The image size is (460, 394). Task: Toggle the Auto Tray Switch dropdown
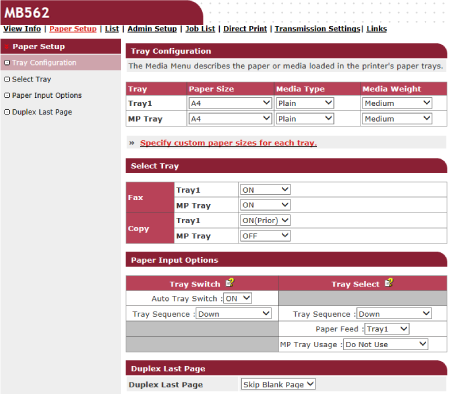237,298
